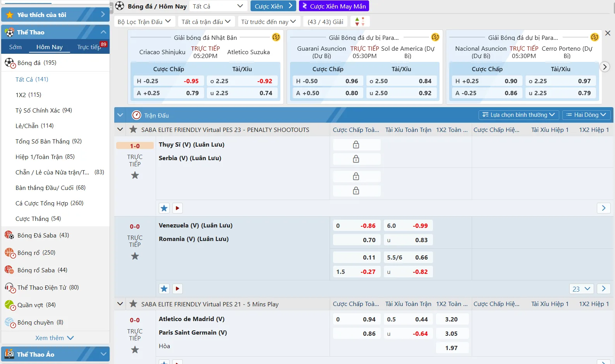Close the featured matches carousel
Screen dimensions: 615x364
pos(608,33)
